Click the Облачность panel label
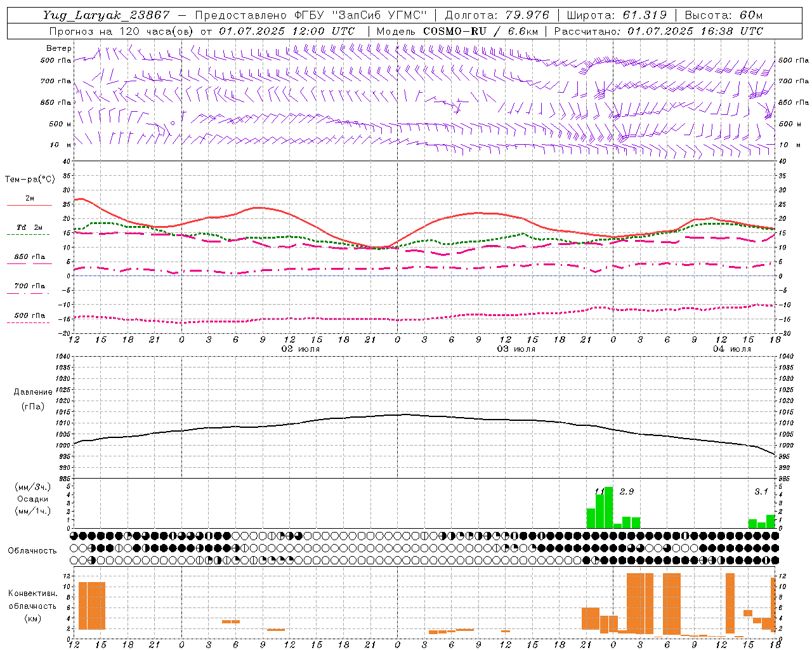The image size is (812, 650). click(32, 550)
